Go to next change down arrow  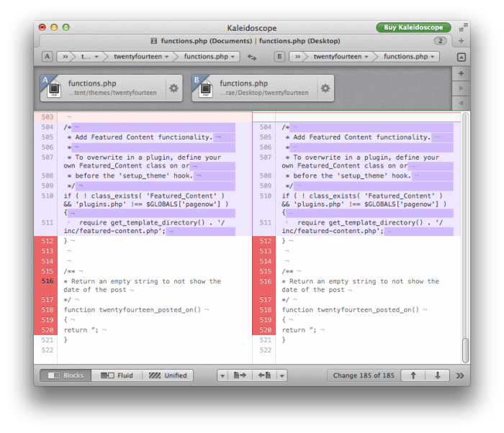coord(438,375)
